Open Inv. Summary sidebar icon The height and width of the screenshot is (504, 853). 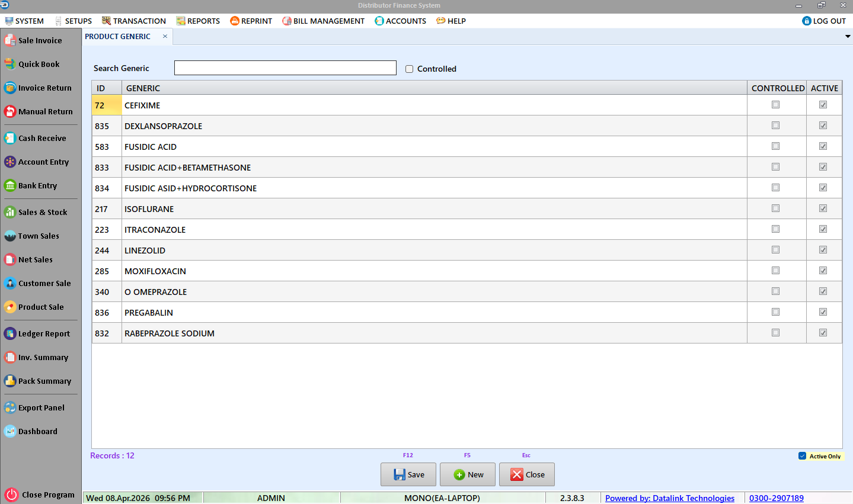click(9, 357)
